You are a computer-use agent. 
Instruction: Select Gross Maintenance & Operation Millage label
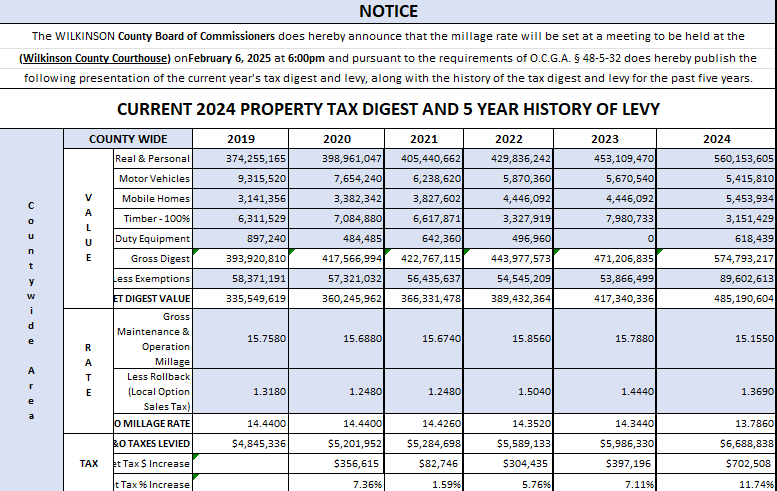[153, 339]
